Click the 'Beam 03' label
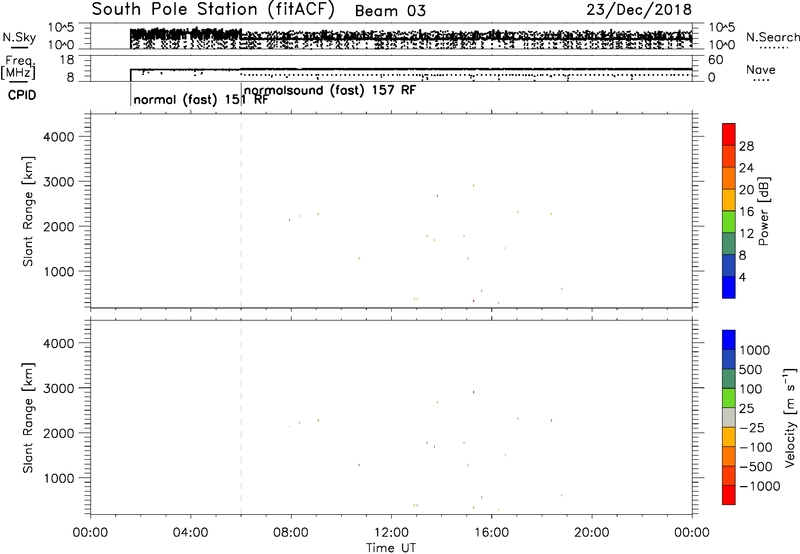This screenshot has width=800, height=554. click(390, 11)
